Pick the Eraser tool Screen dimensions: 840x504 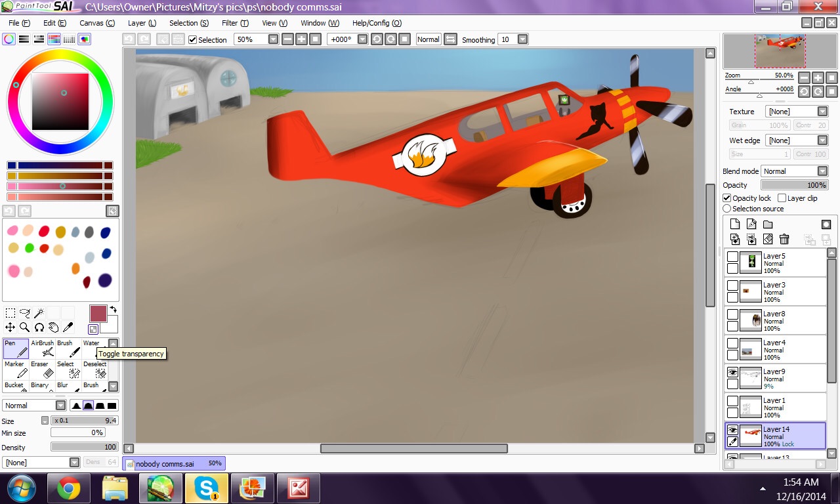click(43, 369)
